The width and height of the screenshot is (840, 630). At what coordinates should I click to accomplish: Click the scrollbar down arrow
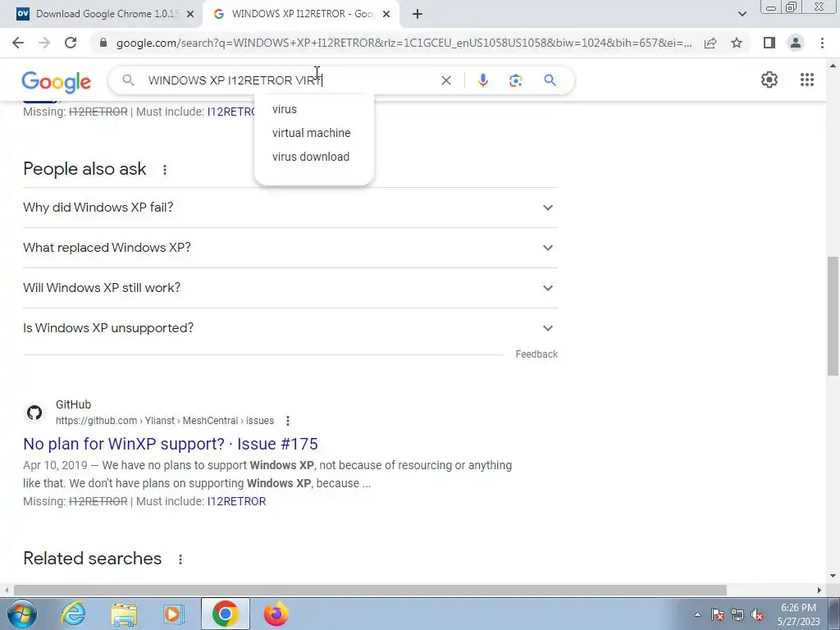coord(833,577)
